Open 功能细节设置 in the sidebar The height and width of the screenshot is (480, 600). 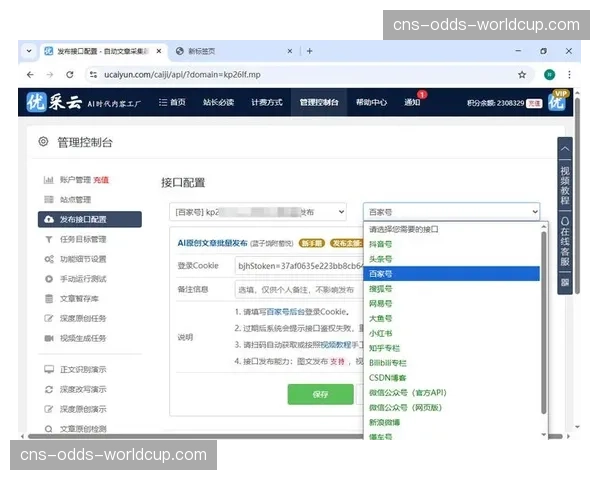coord(83,259)
